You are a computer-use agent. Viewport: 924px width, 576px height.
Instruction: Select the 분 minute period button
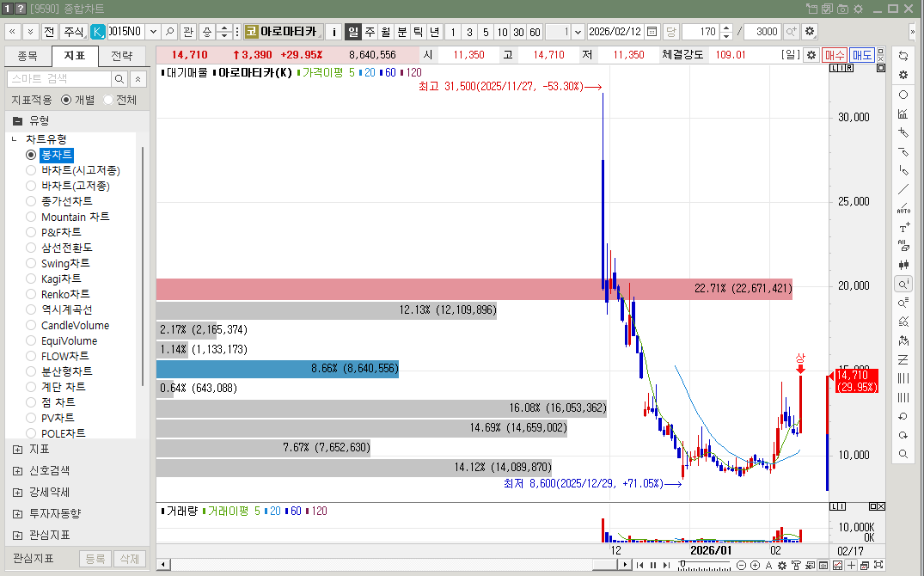pyautogui.click(x=402, y=32)
